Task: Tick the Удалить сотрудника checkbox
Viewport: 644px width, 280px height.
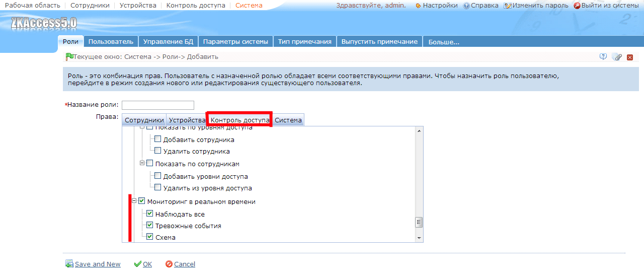Action: (x=158, y=151)
